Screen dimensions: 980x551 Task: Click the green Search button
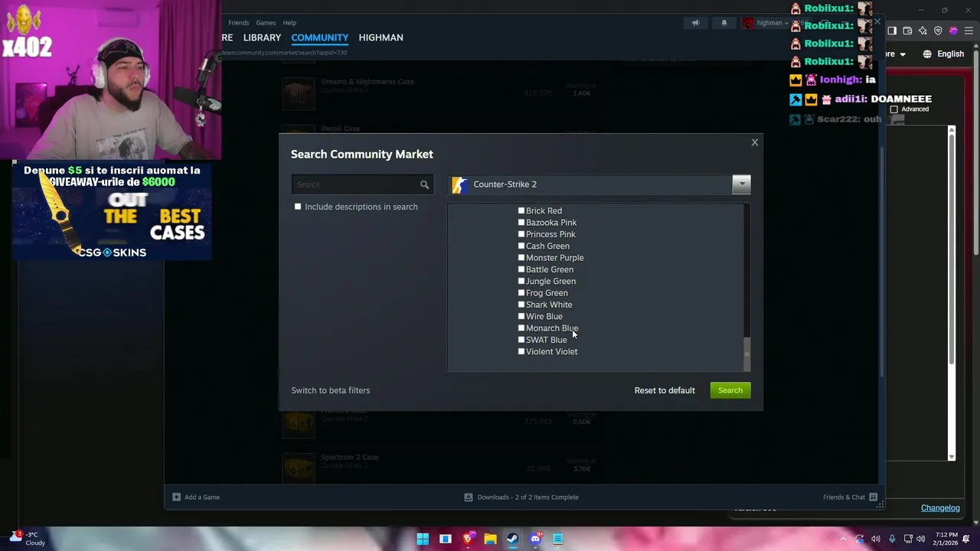(730, 390)
